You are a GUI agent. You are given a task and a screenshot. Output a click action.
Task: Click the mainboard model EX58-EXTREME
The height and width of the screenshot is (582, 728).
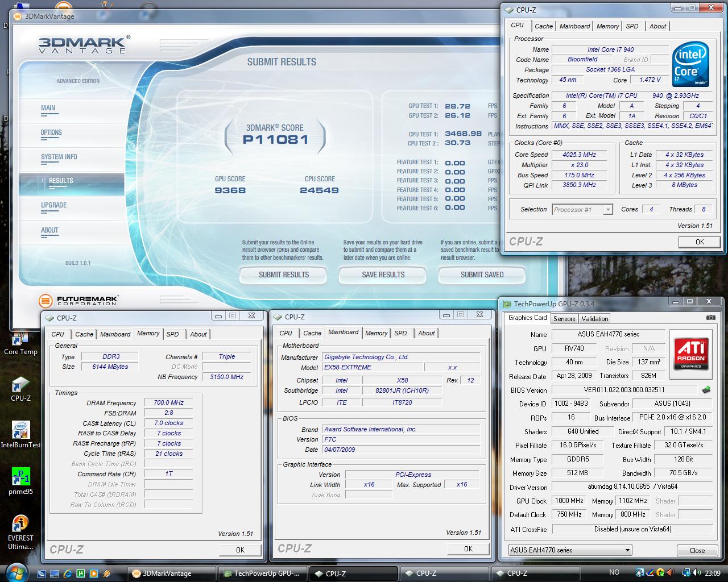(x=372, y=367)
